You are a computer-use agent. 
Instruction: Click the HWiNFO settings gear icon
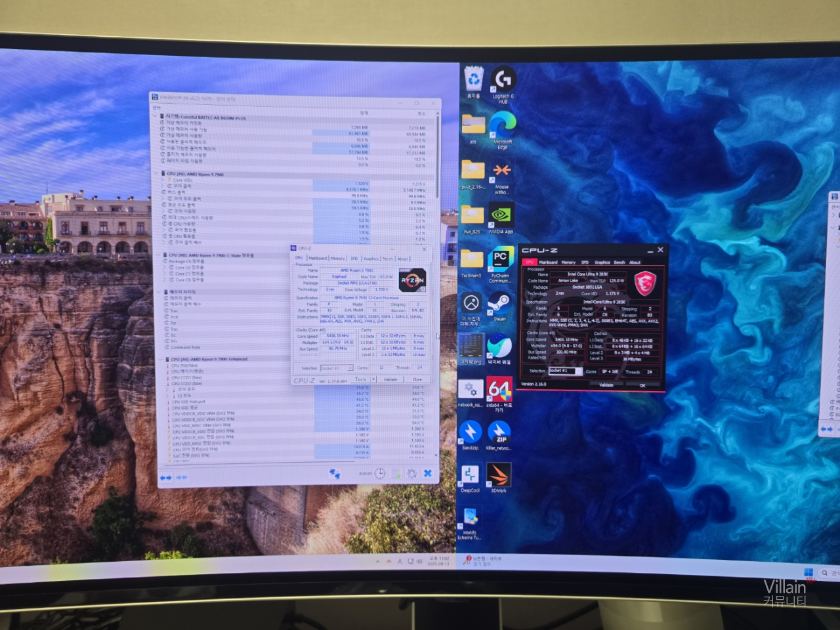pyautogui.click(x=412, y=473)
